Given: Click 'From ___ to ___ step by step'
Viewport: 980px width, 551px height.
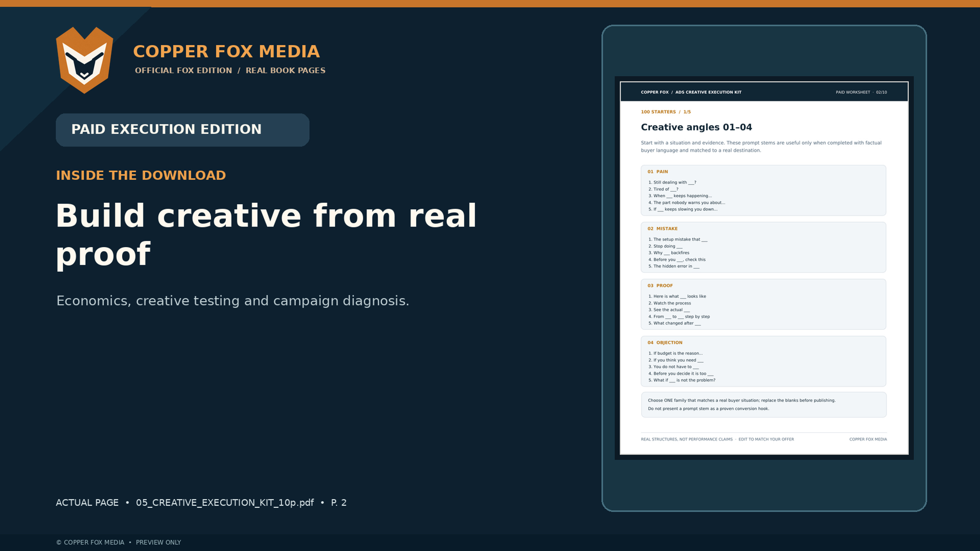Looking at the screenshot, I should click(679, 317).
